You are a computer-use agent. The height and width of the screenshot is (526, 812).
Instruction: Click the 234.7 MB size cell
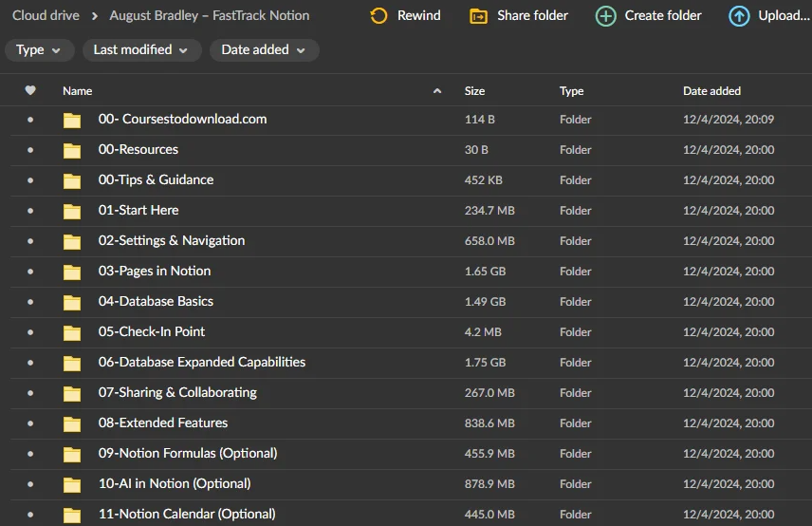click(489, 211)
